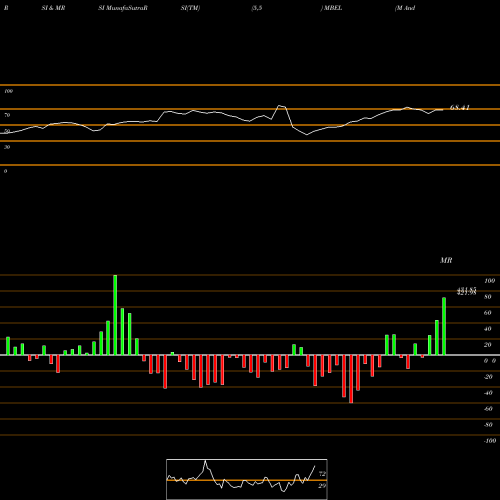
Task: Click the RSI axis label 100
Action: tap(9, 91)
